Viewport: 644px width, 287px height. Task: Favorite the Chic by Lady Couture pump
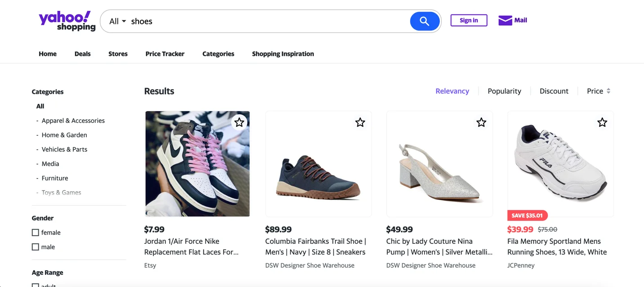[x=481, y=122]
